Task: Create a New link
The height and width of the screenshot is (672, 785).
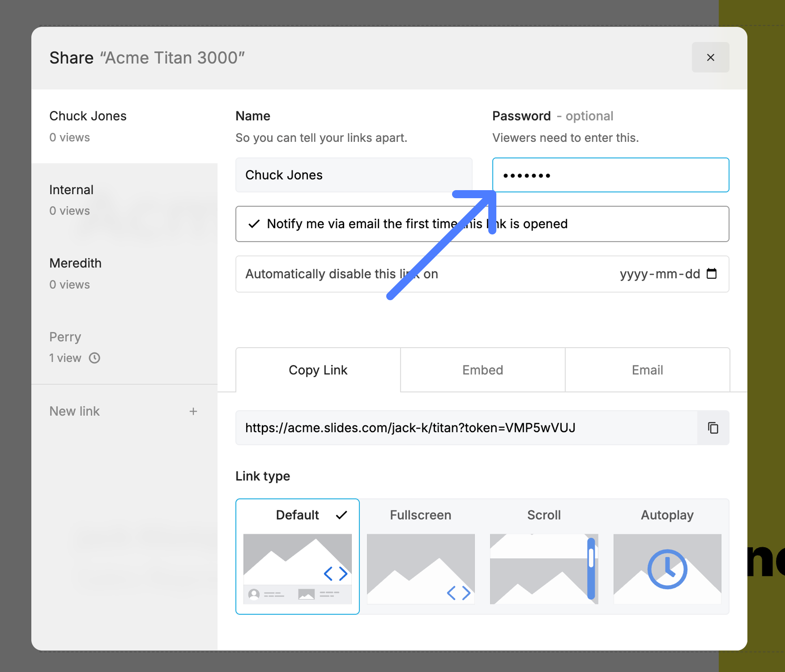Action: click(124, 411)
